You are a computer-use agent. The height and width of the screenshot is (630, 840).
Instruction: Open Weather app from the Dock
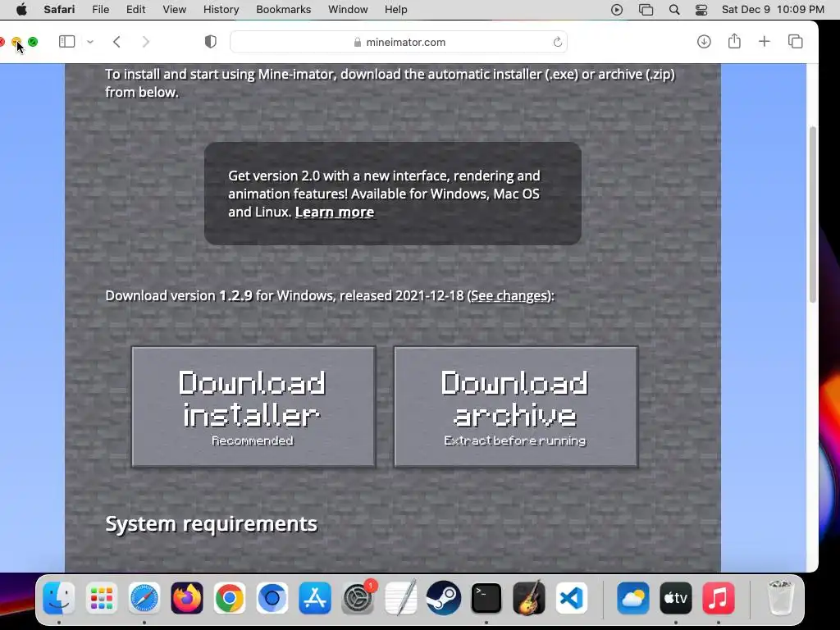tap(632, 598)
